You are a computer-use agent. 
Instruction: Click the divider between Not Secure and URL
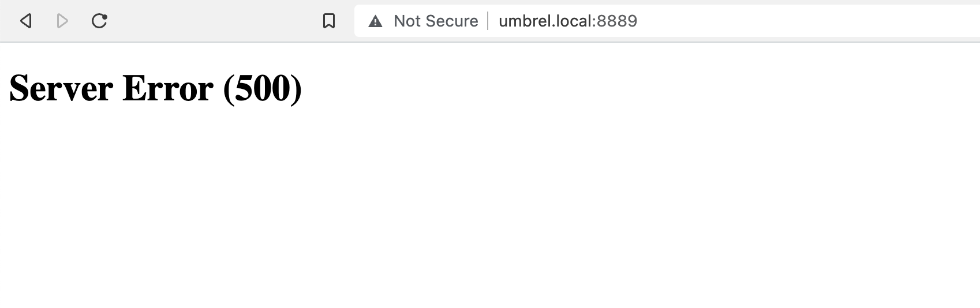488,21
